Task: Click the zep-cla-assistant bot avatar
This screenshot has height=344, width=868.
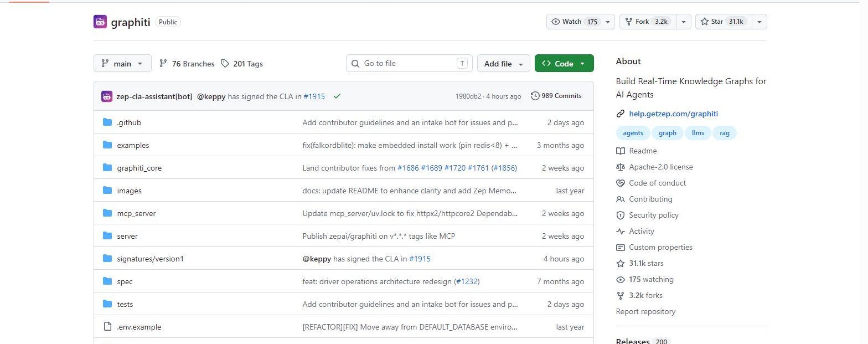Action: (x=107, y=96)
